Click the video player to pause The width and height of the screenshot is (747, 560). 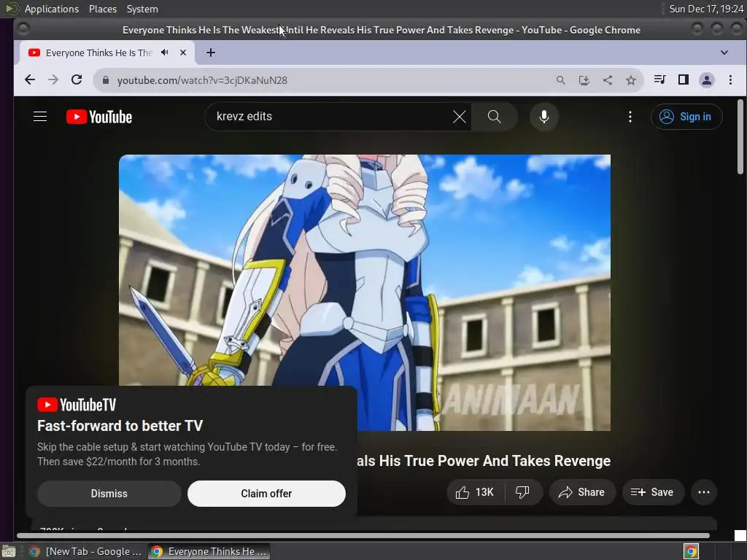[365, 292]
